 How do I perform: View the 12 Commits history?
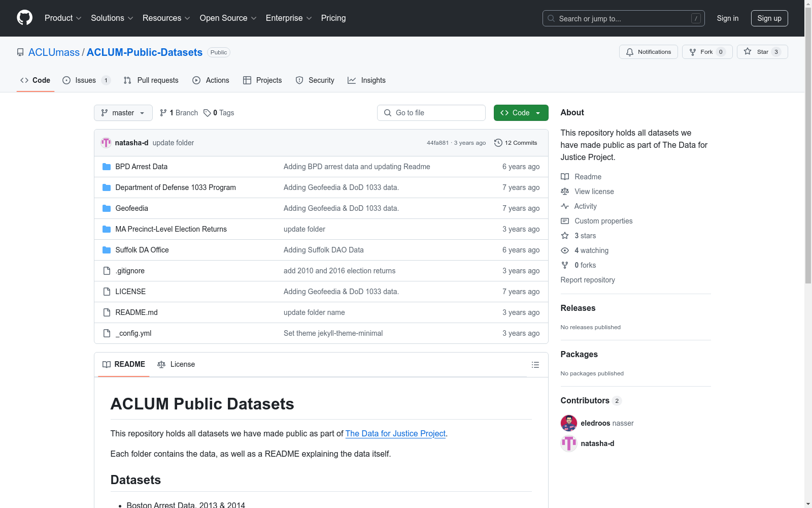tap(516, 143)
